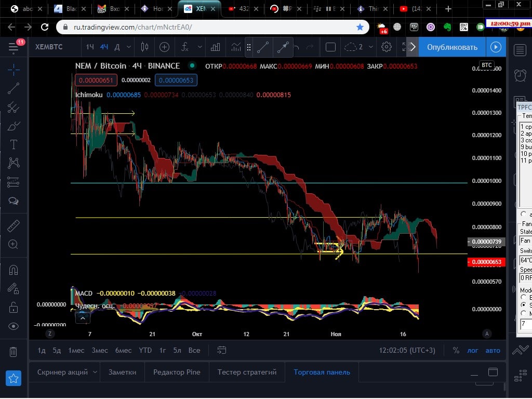Toggle the percent scale button
The height and width of the screenshot is (399, 532).
tap(456, 350)
